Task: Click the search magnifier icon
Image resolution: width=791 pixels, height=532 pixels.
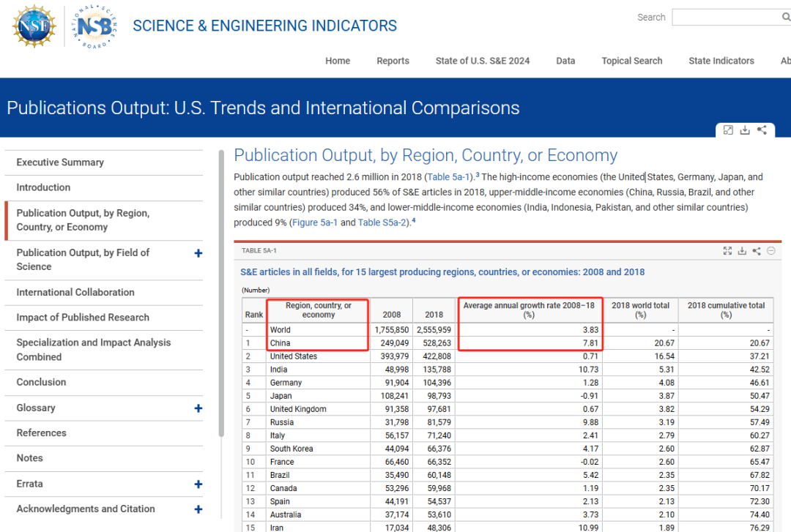Action: (785, 17)
